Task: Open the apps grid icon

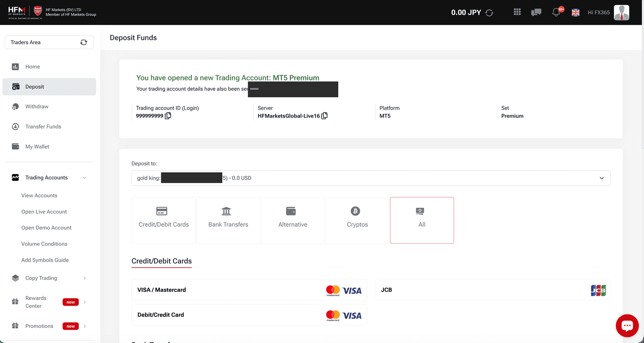Action: click(x=517, y=12)
